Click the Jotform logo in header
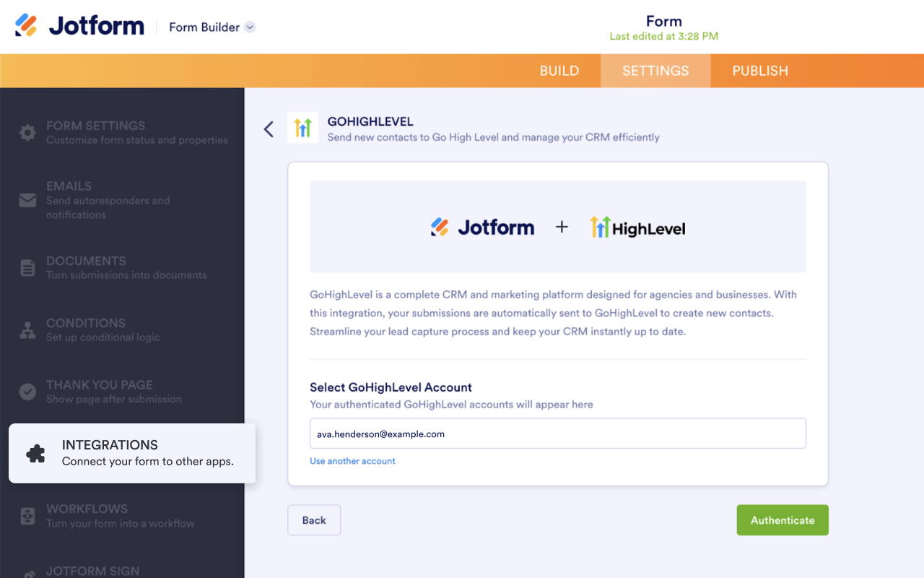 (79, 27)
